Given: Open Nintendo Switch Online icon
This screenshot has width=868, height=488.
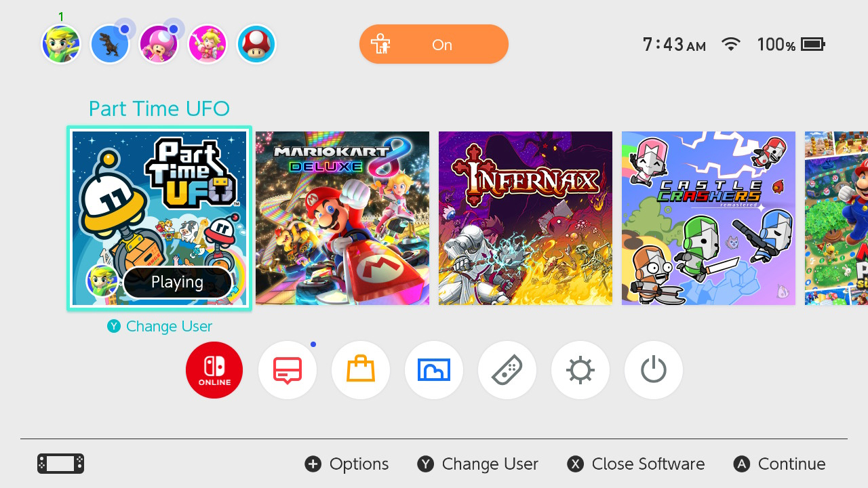Looking at the screenshot, I should point(214,370).
